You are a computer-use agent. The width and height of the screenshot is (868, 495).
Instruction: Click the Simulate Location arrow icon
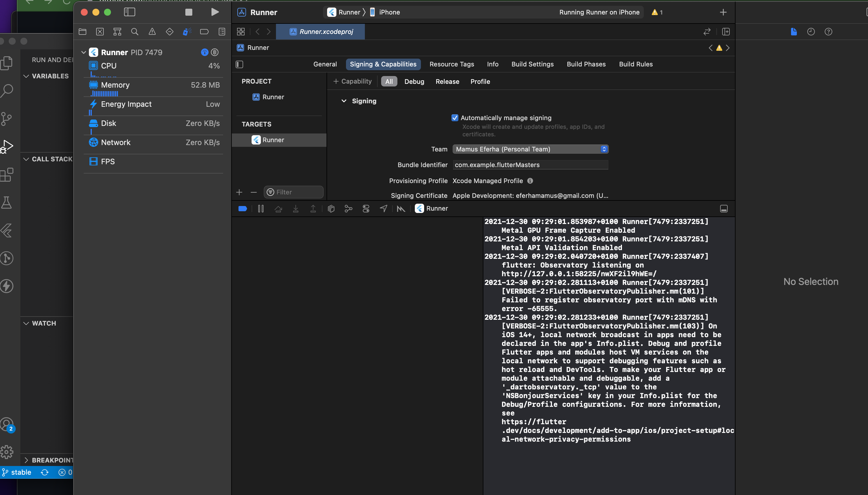(383, 209)
